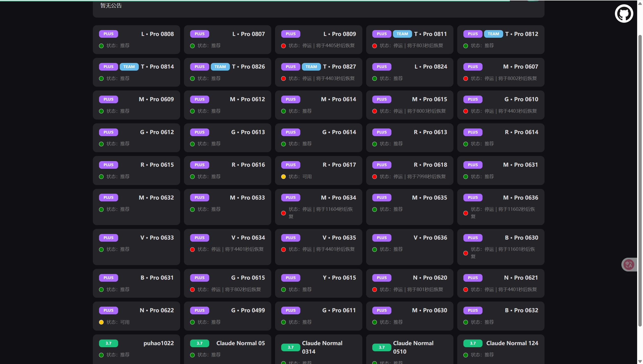The image size is (643, 364).
Task: Click yellow status dot on N • Pro 0622
Action: point(101,322)
